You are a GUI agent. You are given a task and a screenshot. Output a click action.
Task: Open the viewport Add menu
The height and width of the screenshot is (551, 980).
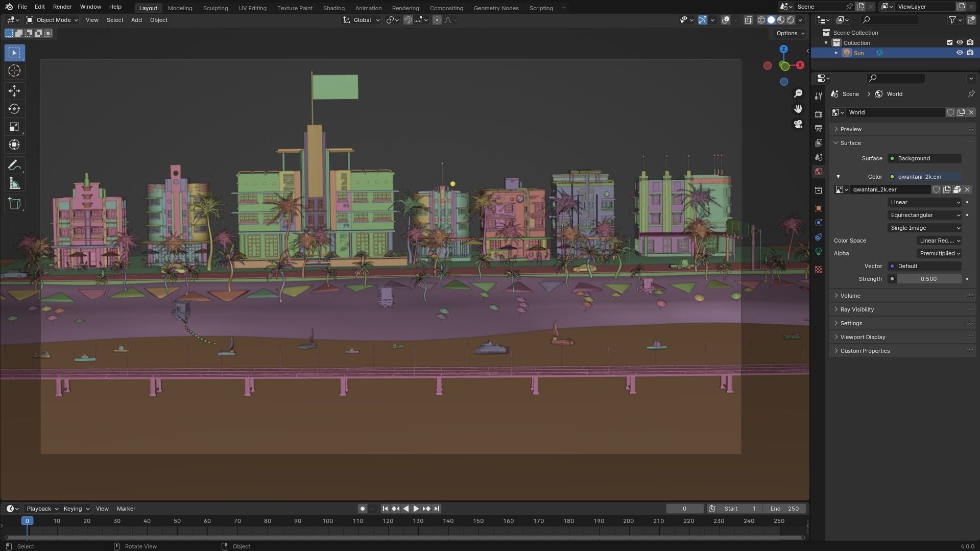[136, 20]
